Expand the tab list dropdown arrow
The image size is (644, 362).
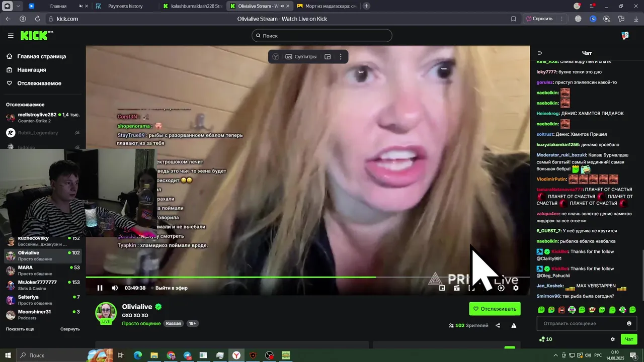click(x=18, y=6)
